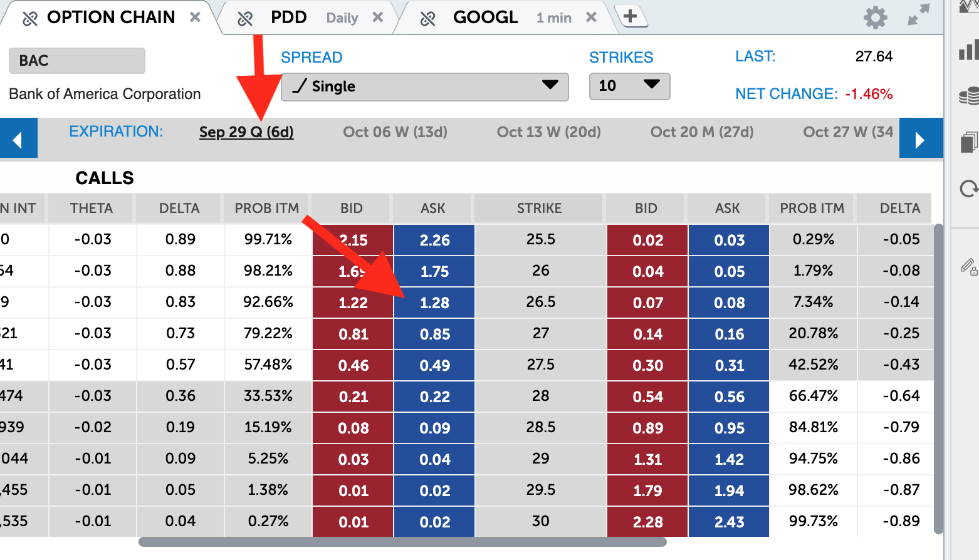The height and width of the screenshot is (560, 979).
Task: Click the 1.28 call ask at strike 26.5
Action: point(434,303)
